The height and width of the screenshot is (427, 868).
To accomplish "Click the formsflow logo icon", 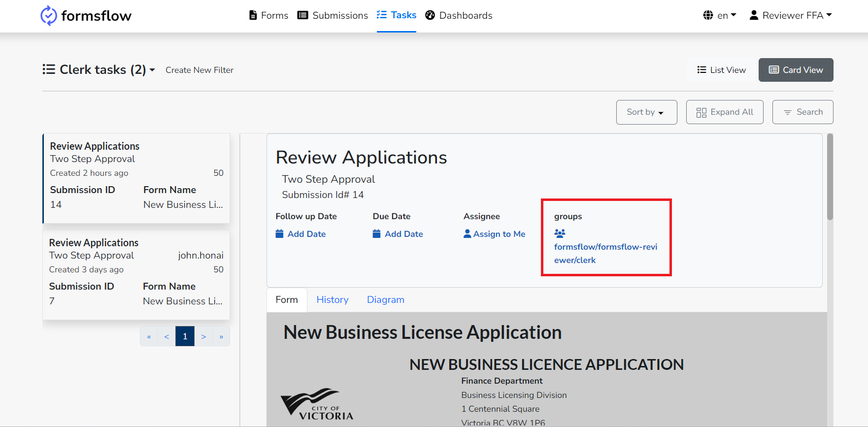I will [48, 16].
